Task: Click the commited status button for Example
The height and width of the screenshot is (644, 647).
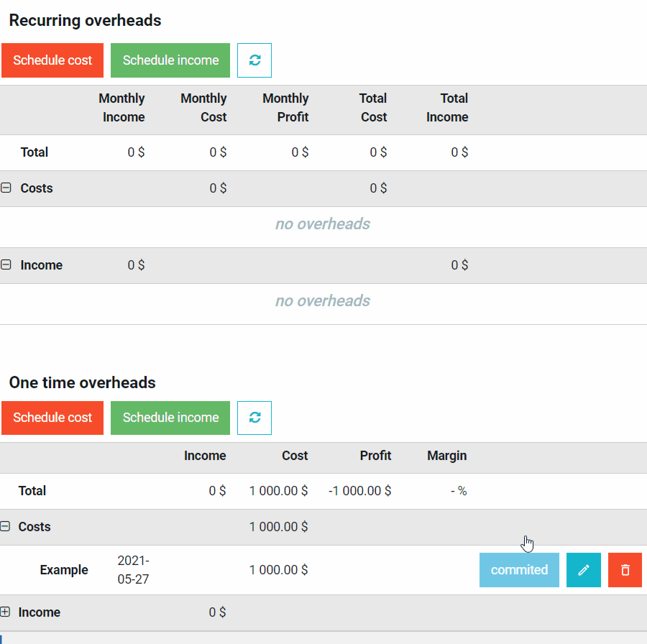Action: [x=519, y=570]
